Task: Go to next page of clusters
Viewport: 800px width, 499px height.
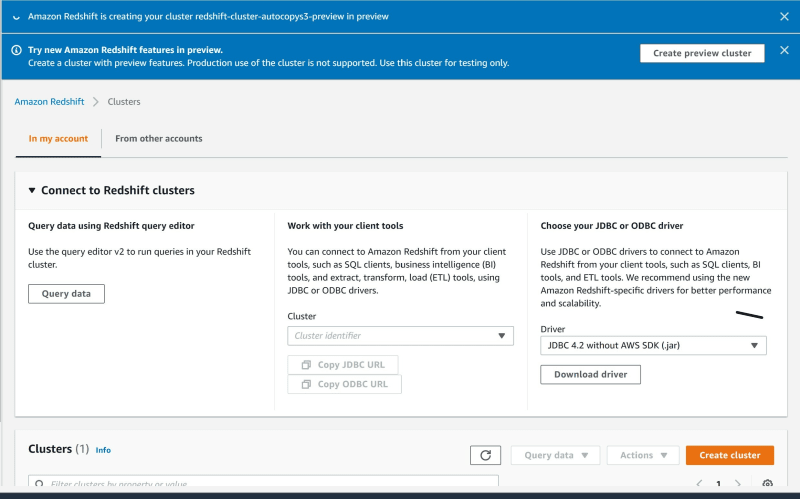Action: pos(738,483)
